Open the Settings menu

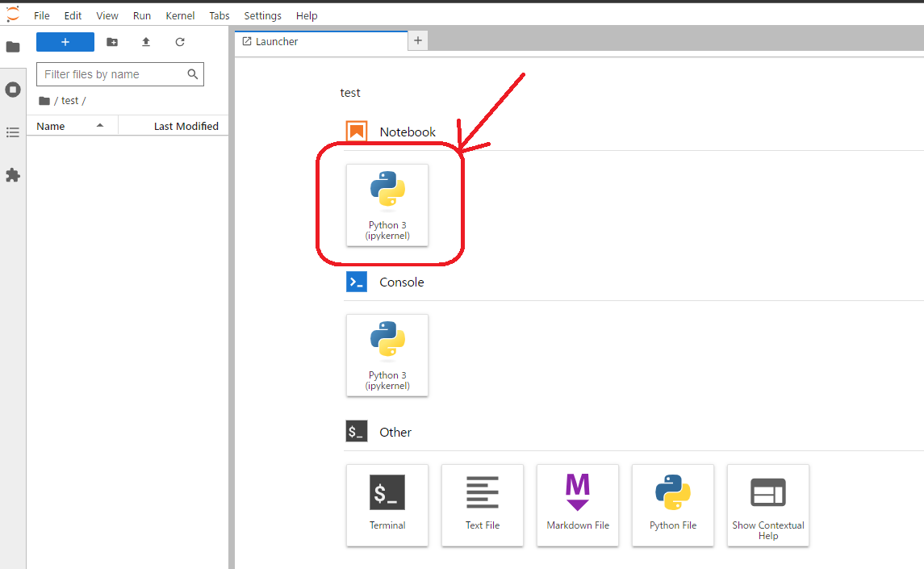pyautogui.click(x=262, y=15)
